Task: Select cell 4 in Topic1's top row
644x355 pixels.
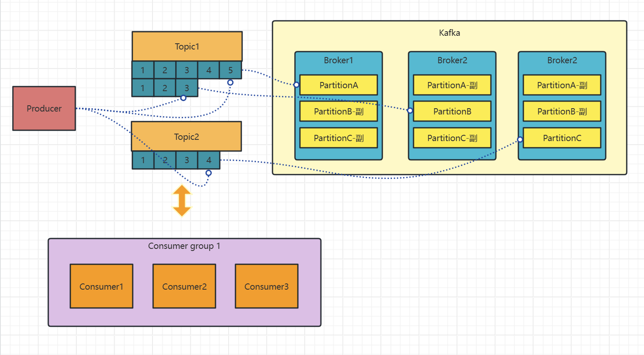Action: click(x=209, y=70)
